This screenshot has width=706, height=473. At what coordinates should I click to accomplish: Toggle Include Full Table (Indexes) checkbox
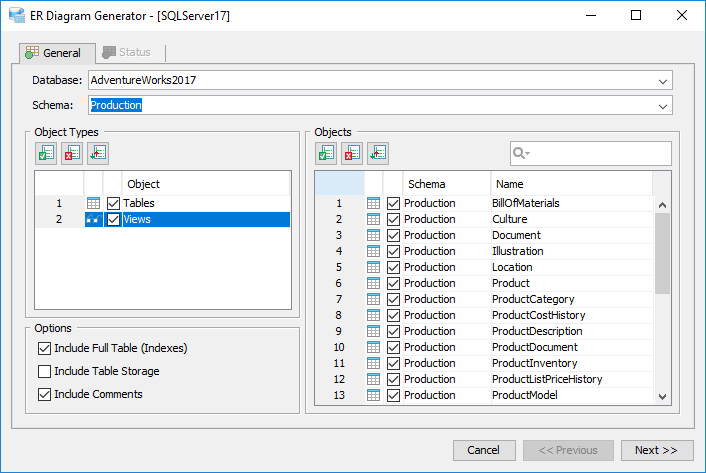click(44, 349)
